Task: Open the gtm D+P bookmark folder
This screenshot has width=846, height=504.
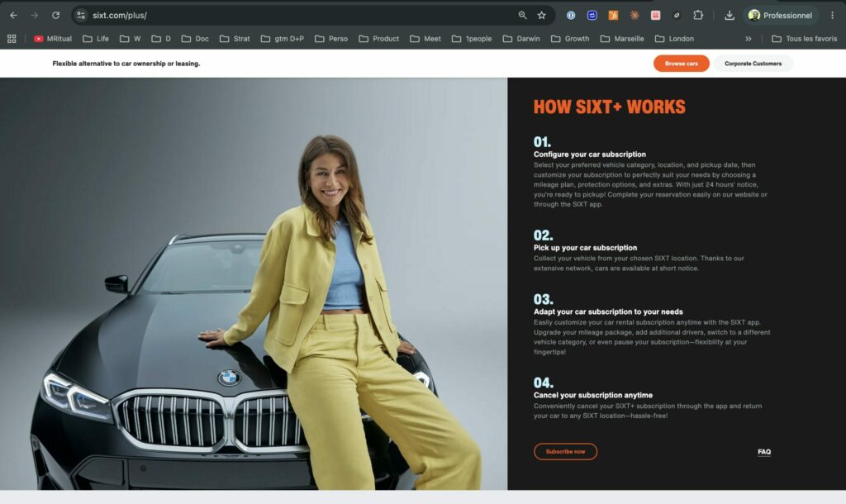Action: click(x=283, y=39)
